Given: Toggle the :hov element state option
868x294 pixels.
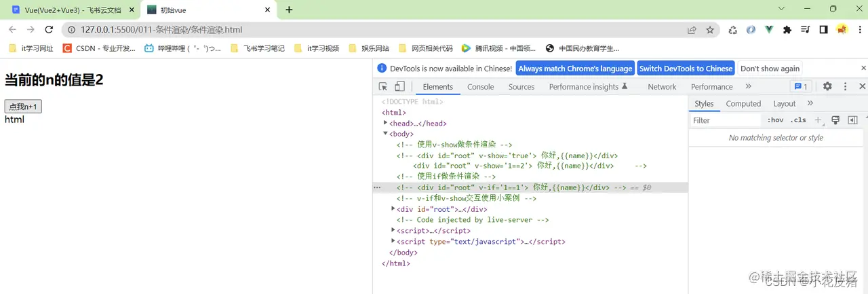Looking at the screenshot, I should click(x=775, y=120).
